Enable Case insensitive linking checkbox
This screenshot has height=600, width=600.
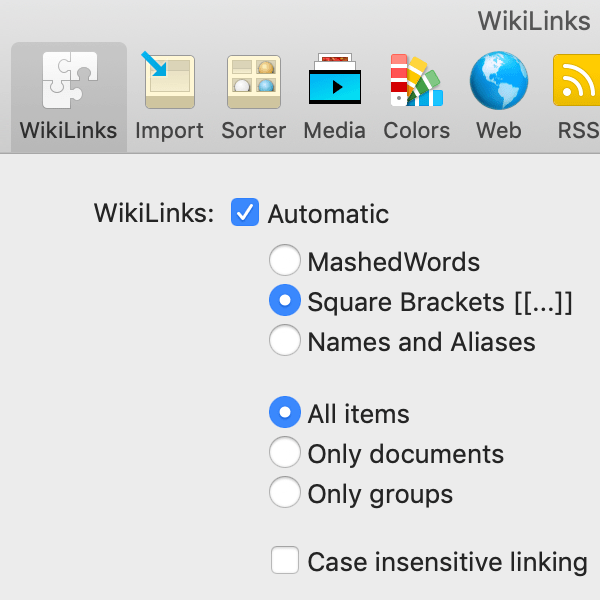point(285,560)
